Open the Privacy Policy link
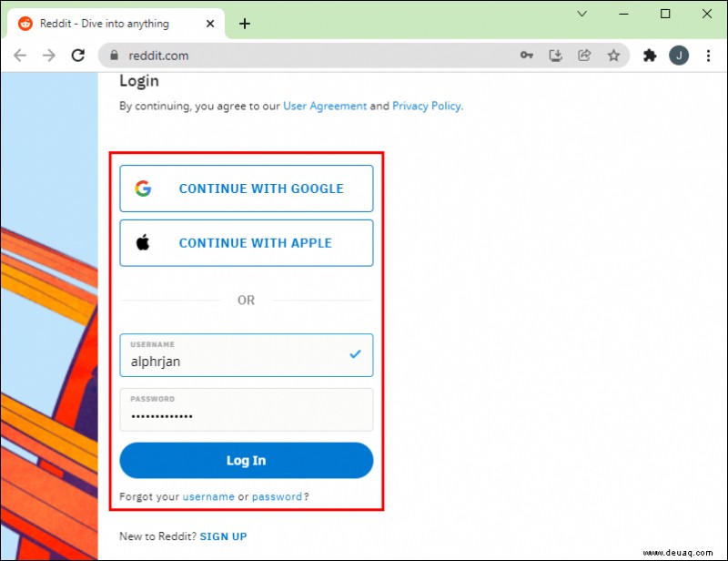 427,106
